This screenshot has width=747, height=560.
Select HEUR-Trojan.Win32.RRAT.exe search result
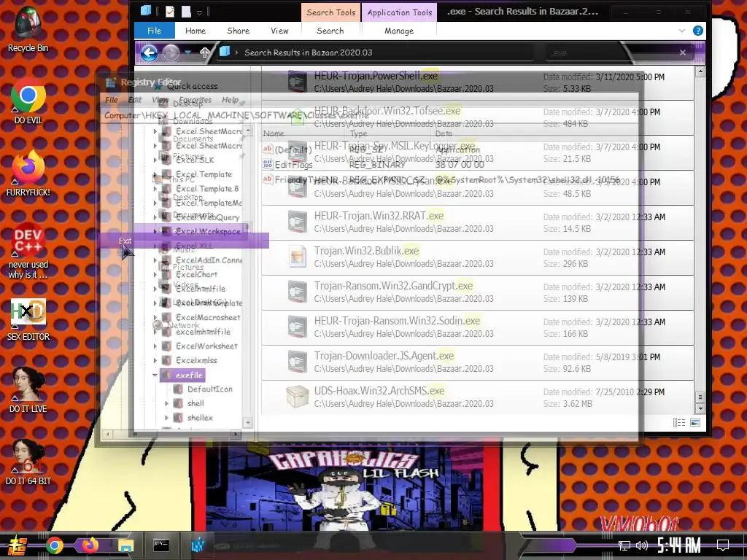click(477, 222)
